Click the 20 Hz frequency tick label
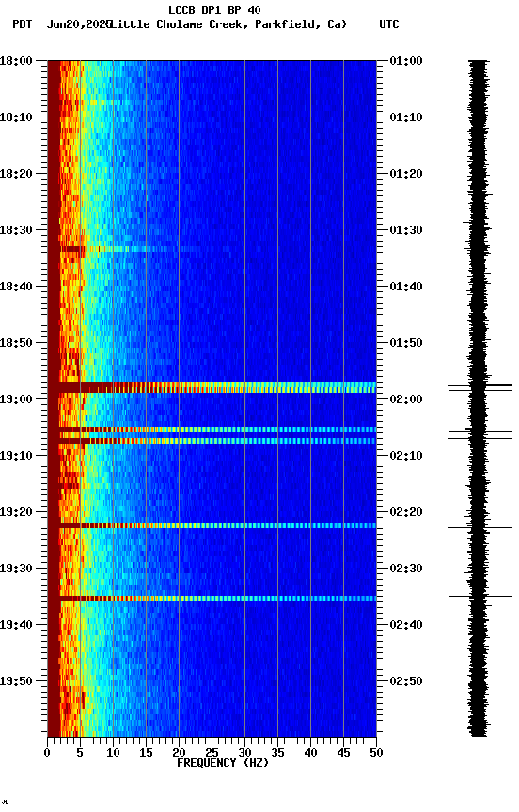This screenshot has width=519, height=812. [x=179, y=753]
